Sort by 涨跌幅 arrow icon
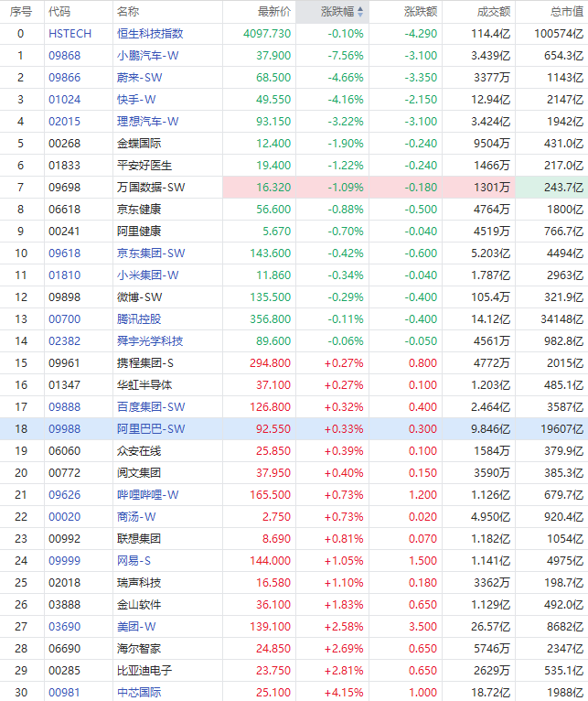The height and width of the screenshot is (701, 588). click(x=360, y=12)
